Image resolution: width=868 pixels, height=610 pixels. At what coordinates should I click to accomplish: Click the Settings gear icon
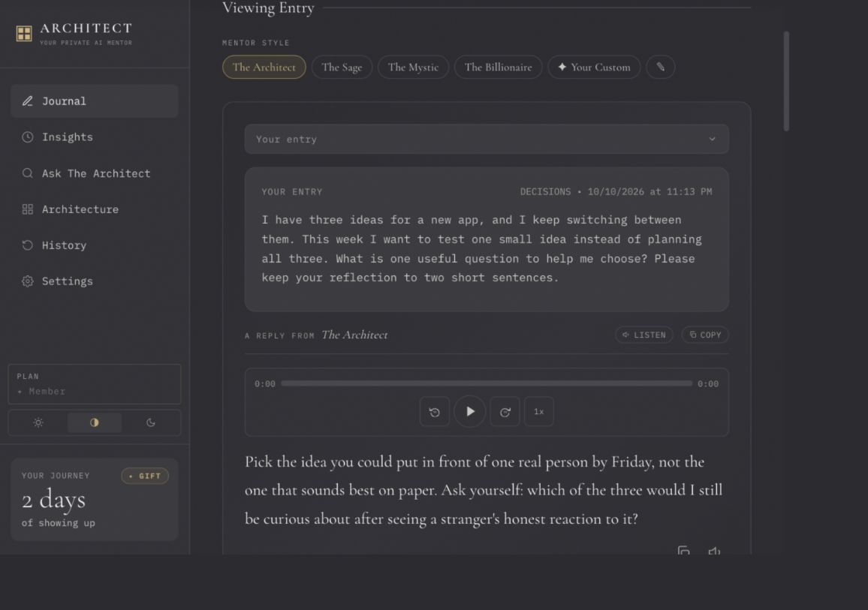click(x=27, y=281)
